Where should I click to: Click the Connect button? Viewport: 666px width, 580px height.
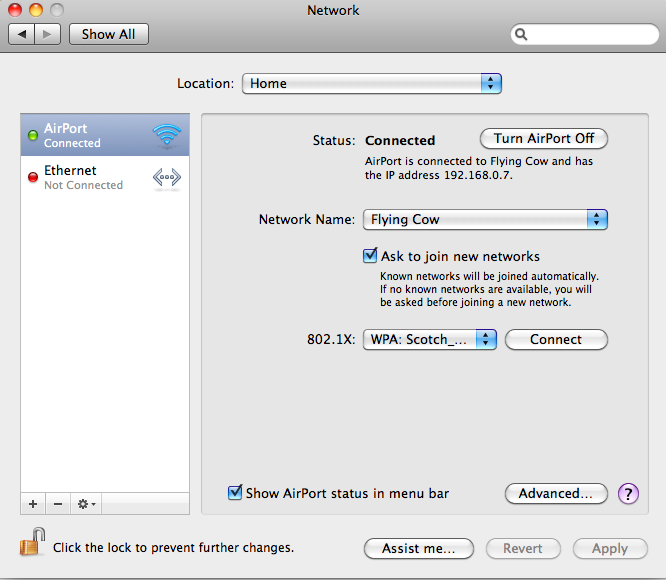(556, 339)
